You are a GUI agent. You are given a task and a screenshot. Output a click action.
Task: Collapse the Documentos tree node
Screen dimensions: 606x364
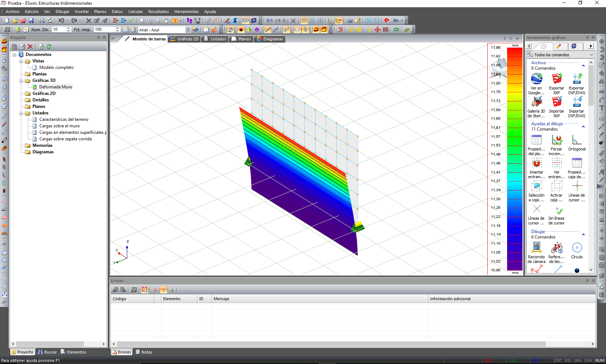pos(14,54)
